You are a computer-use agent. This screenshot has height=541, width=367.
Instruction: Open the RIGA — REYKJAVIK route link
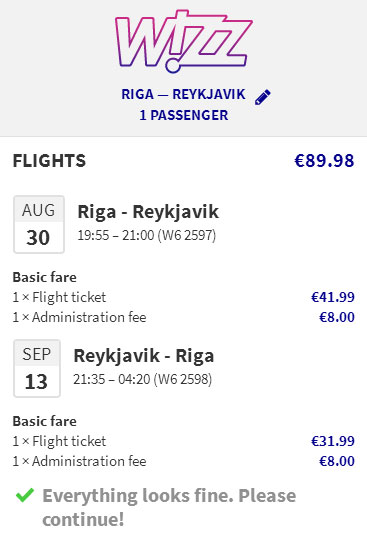[x=183, y=94]
